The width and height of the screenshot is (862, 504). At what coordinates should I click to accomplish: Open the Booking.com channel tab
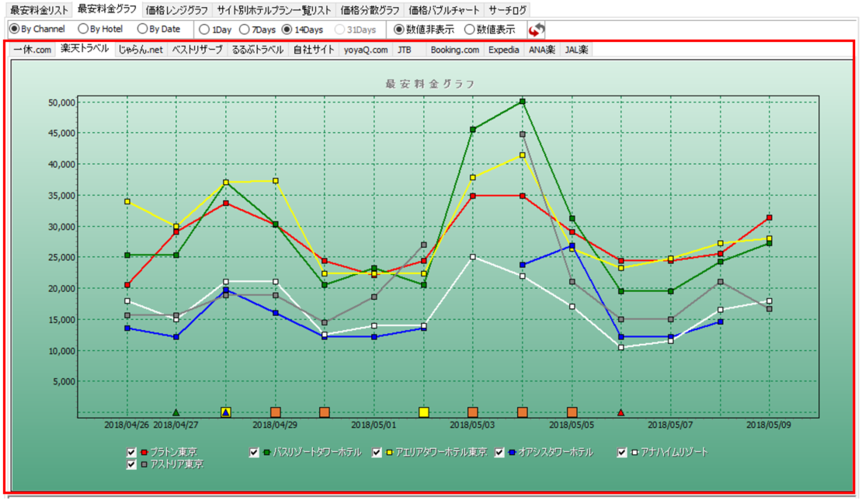point(454,50)
